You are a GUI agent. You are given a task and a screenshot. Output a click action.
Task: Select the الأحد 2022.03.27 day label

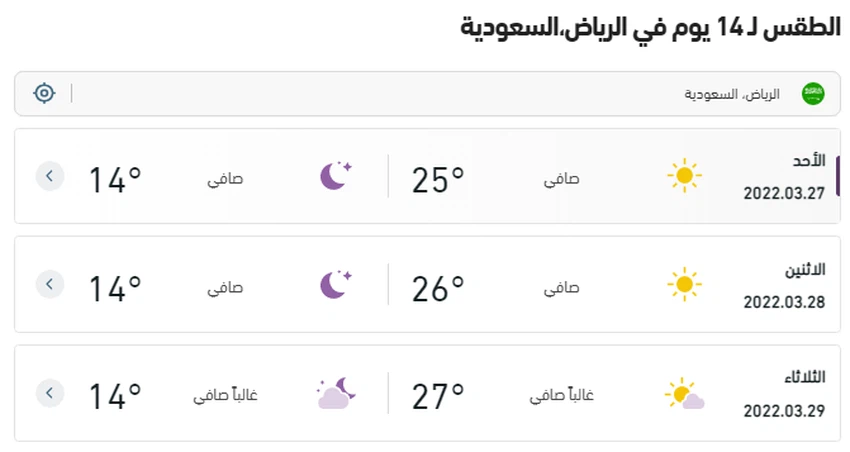[784, 177]
